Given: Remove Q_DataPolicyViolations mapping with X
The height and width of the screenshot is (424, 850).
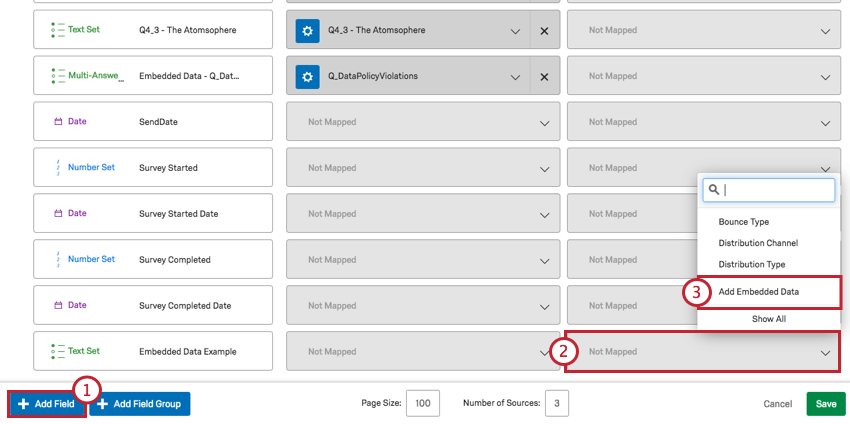Looking at the screenshot, I should pyautogui.click(x=544, y=76).
